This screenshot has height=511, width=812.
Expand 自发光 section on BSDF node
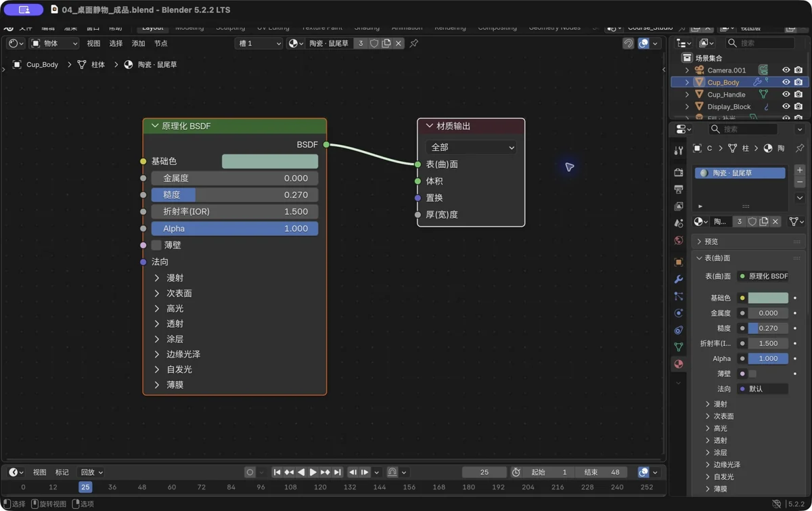(x=157, y=370)
